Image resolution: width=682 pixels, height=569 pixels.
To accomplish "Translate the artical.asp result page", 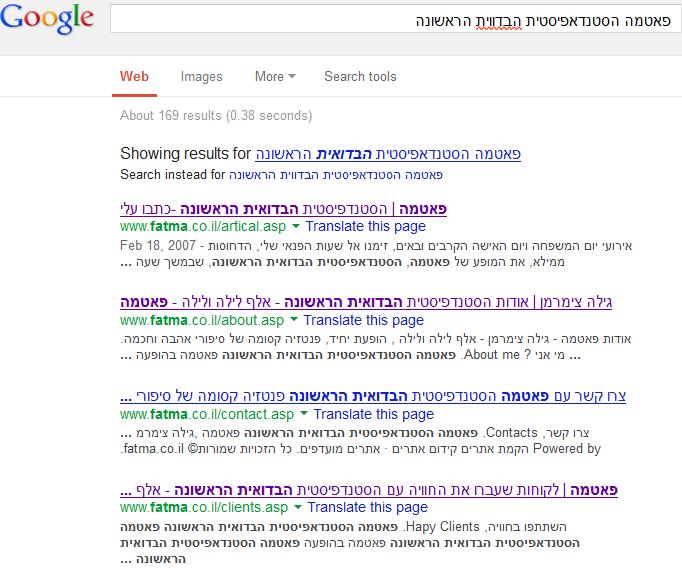I will tap(365, 227).
